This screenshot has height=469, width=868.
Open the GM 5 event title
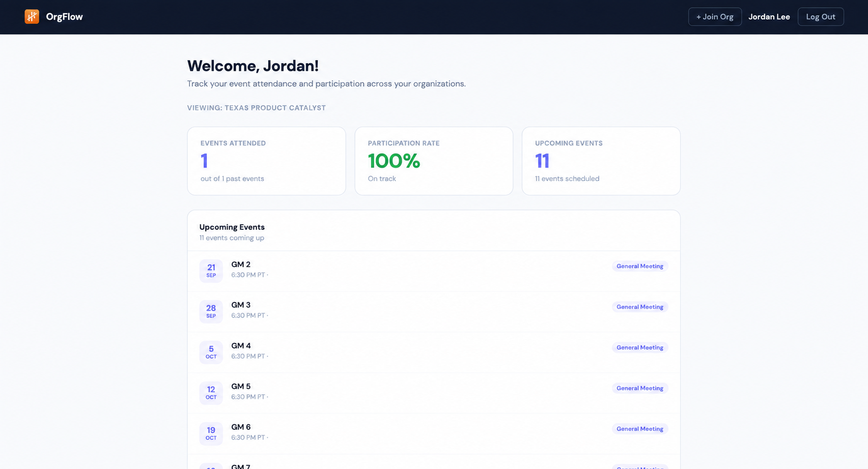tap(241, 387)
